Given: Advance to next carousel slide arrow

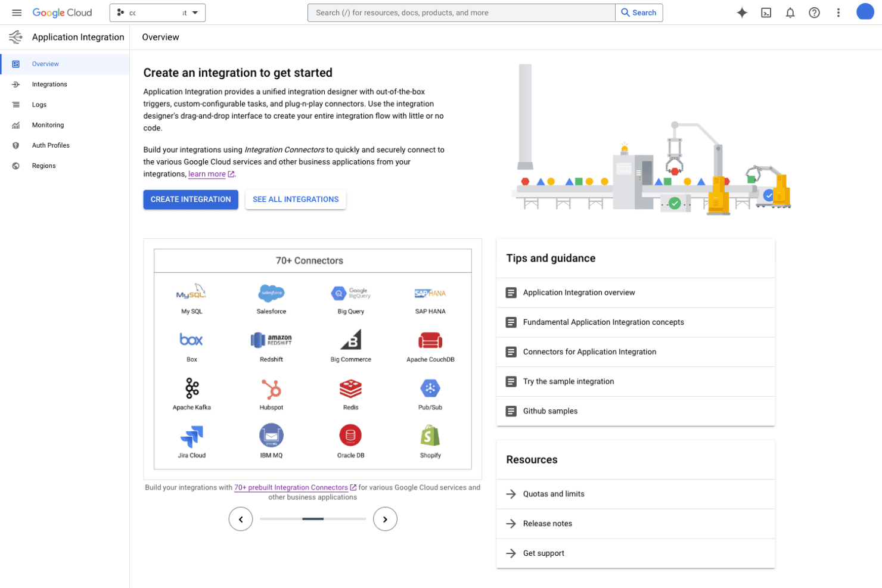Looking at the screenshot, I should (x=385, y=519).
